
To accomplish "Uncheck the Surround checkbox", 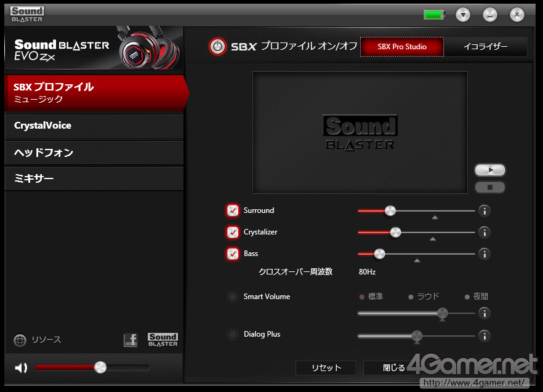I will point(233,210).
